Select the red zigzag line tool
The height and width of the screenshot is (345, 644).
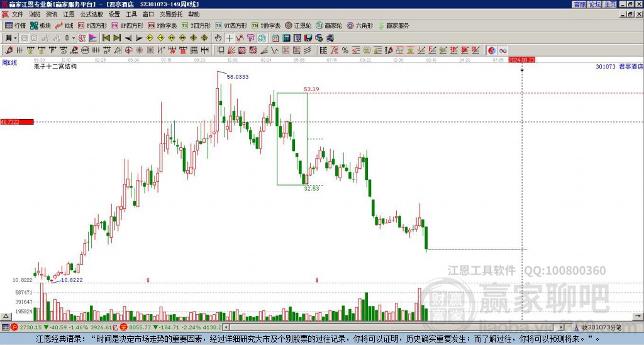pyautogui.click(x=240, y=38)
